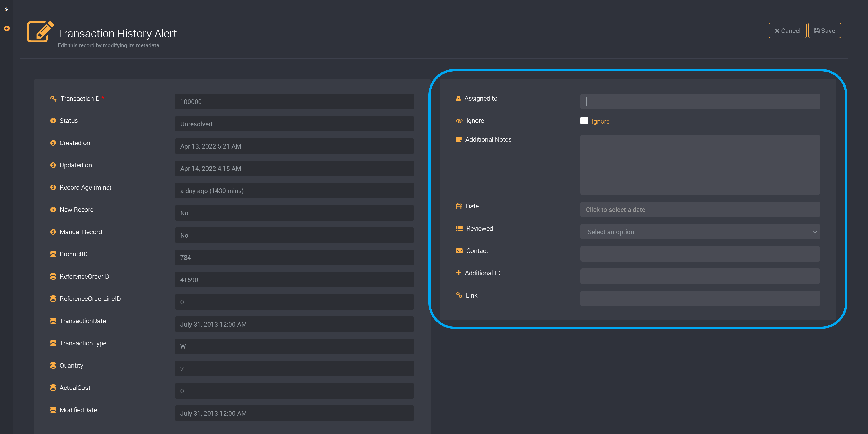Focus the Assigned to input field
Image resolution: width=868 pixels, height=434 pixels.
coord(700,102)
